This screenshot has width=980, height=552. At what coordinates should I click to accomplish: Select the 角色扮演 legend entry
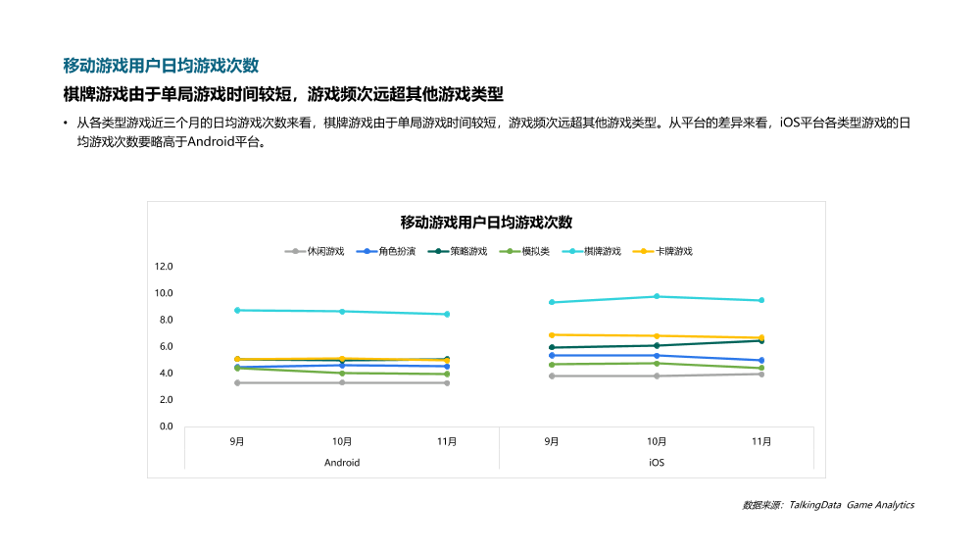coord(385,251)
